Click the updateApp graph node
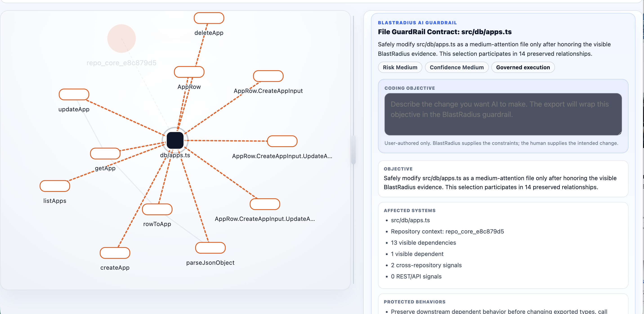This screenshot has width=644, height=314. pos(74,94)
